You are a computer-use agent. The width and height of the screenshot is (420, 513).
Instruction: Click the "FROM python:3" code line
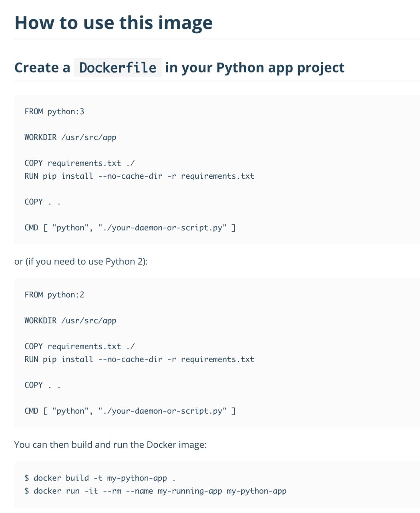point(54,111)
